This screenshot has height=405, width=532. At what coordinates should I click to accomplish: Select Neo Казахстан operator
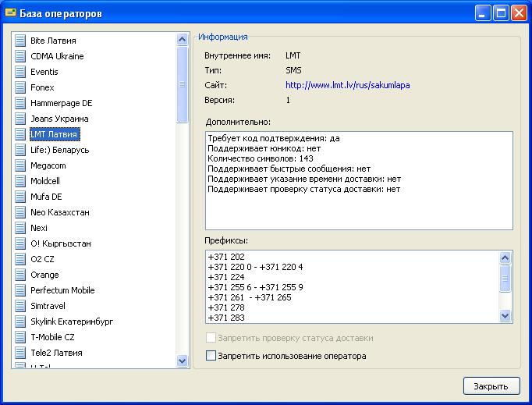pos(60,212)
